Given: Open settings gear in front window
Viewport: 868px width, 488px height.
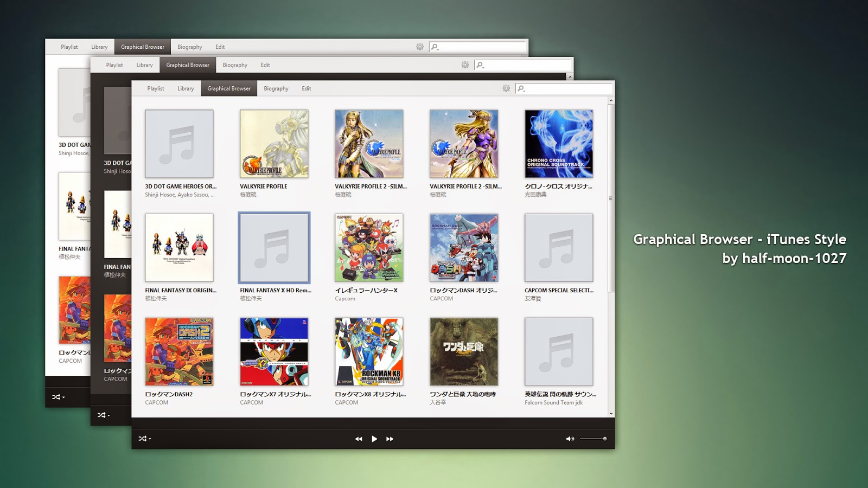Looking at the screenshot, I should [x=506, y=88].
